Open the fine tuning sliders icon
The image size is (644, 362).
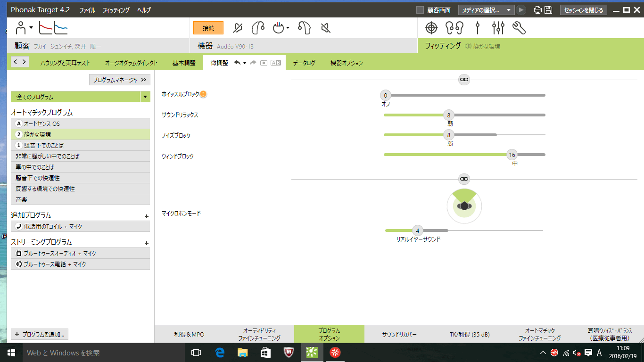498,28
